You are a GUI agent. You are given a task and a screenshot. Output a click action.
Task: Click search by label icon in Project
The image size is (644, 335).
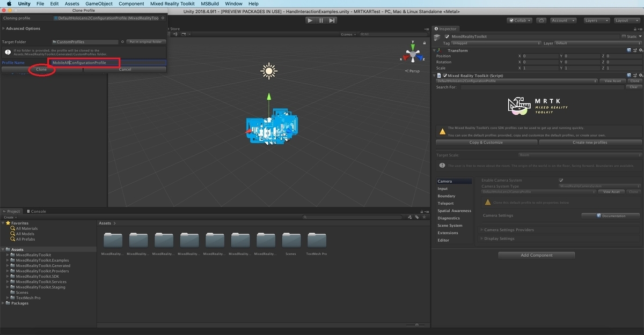point(417,217)
